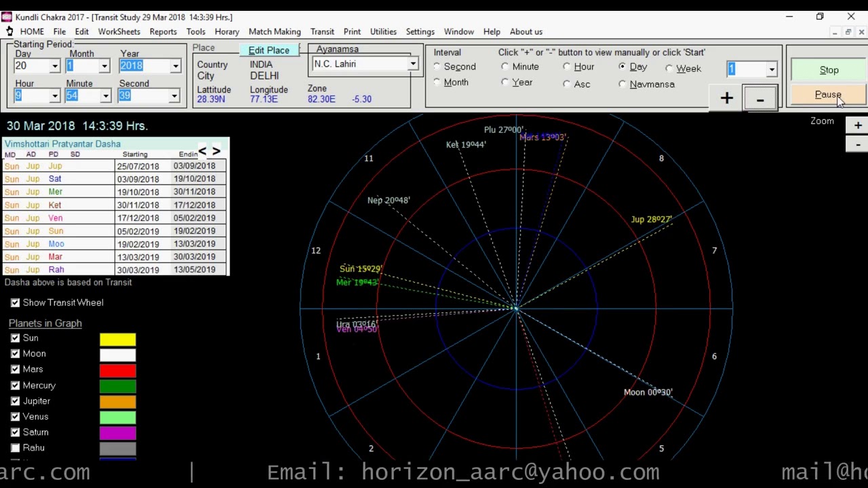Open the File menu
Screen dimensions: 868x488
point(60,32)
